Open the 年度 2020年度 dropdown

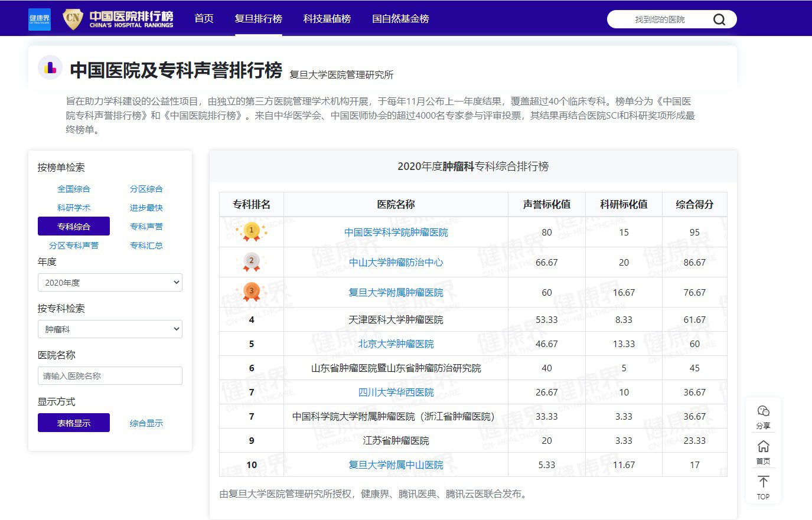click(110, 283)
